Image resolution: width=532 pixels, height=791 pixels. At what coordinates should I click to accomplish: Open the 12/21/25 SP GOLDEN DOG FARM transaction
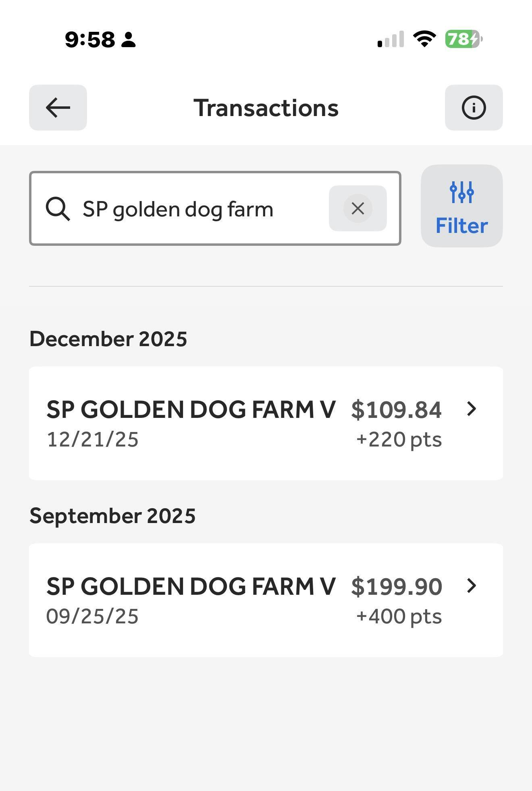[x=191, y=423]
